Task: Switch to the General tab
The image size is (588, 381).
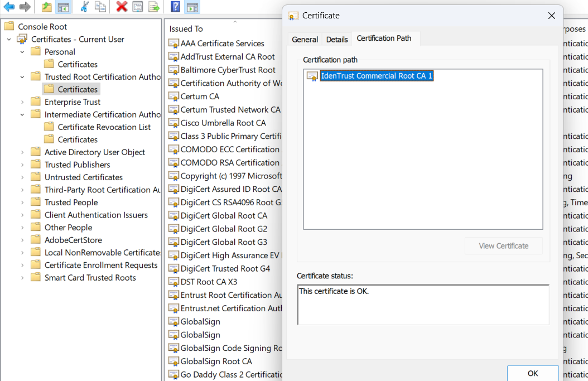Action: [x=305, y=40]
